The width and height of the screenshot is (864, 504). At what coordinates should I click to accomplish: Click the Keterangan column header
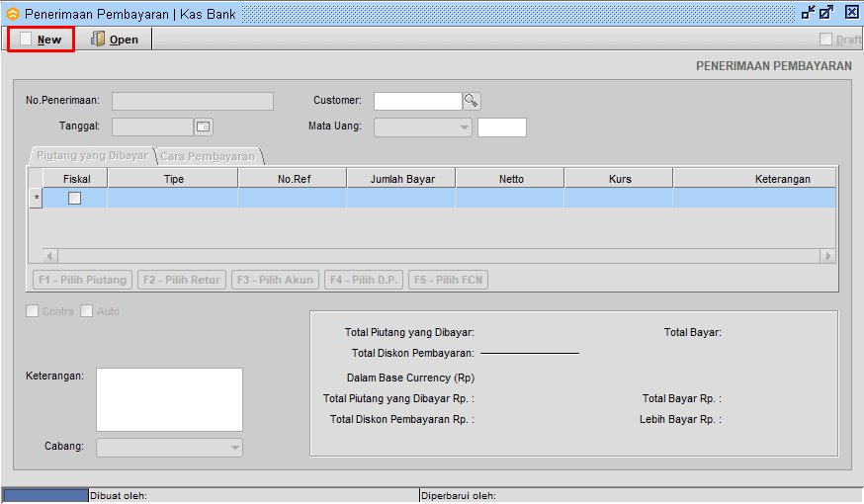click(754, 179)
